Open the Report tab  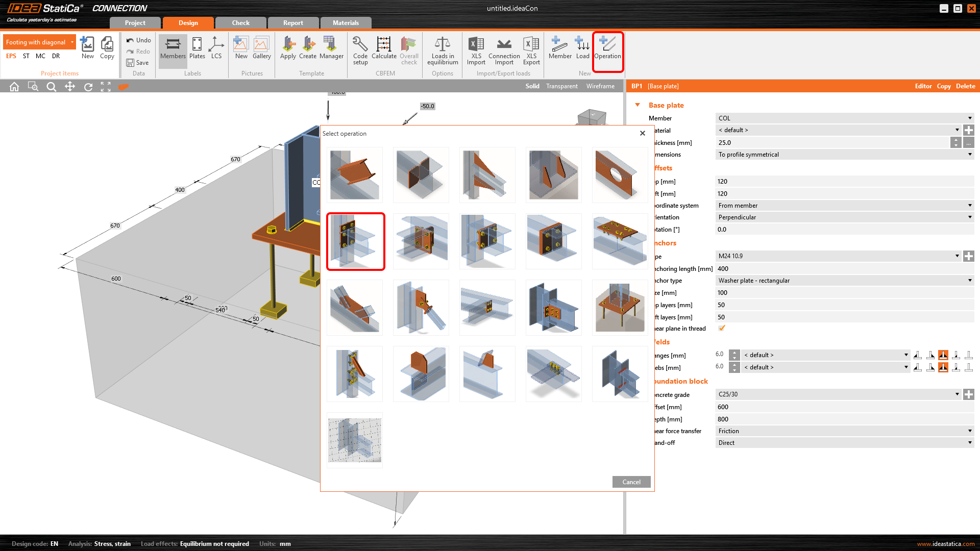(293, 23)
